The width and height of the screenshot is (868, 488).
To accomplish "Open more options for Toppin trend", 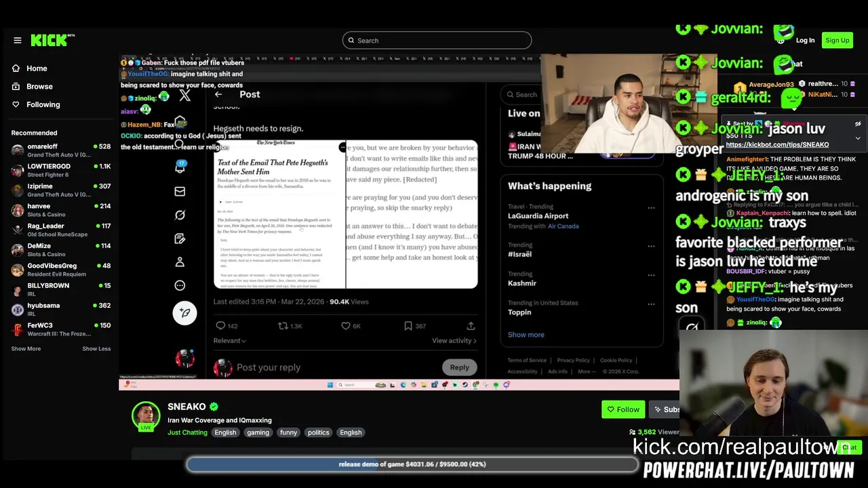I will (651, 304).
